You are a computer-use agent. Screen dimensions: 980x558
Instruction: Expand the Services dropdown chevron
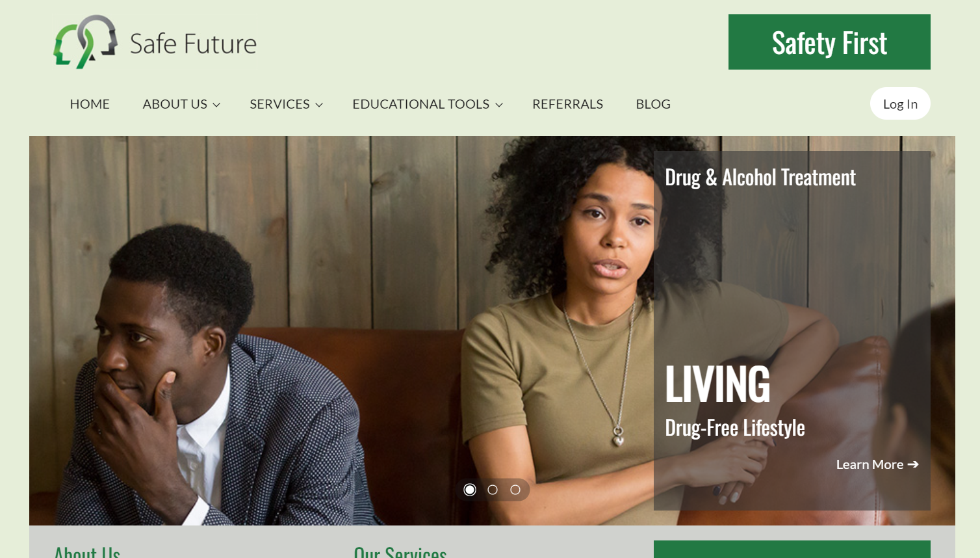(319, 105)
